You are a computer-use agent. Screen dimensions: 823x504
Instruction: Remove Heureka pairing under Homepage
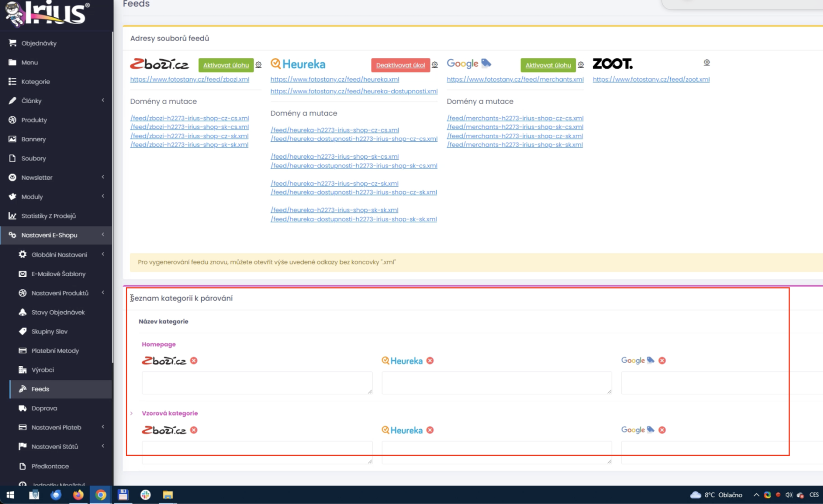(x=430, y=361)
